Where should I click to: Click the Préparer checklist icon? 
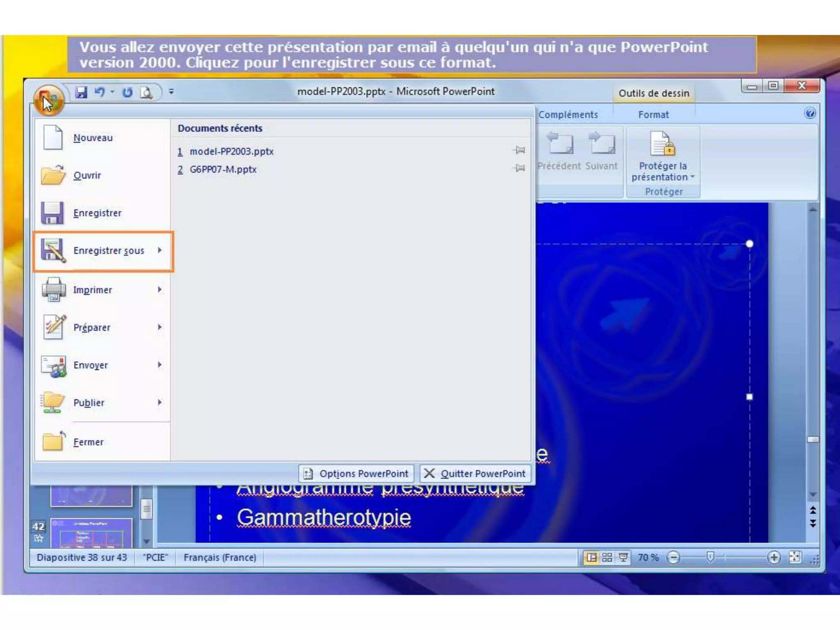(x=55, y=327)
